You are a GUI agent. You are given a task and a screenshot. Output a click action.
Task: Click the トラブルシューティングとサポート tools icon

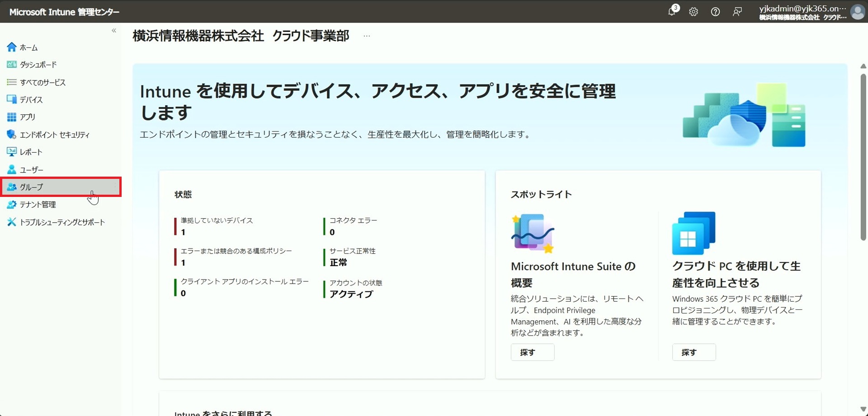tap(12, 222)
